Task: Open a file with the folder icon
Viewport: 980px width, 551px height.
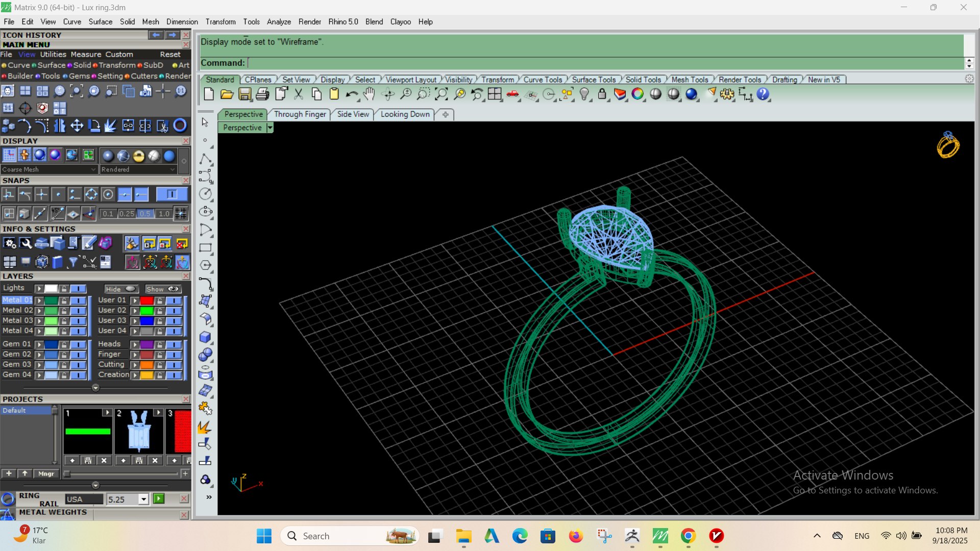Action: click(x=227, y=94)
